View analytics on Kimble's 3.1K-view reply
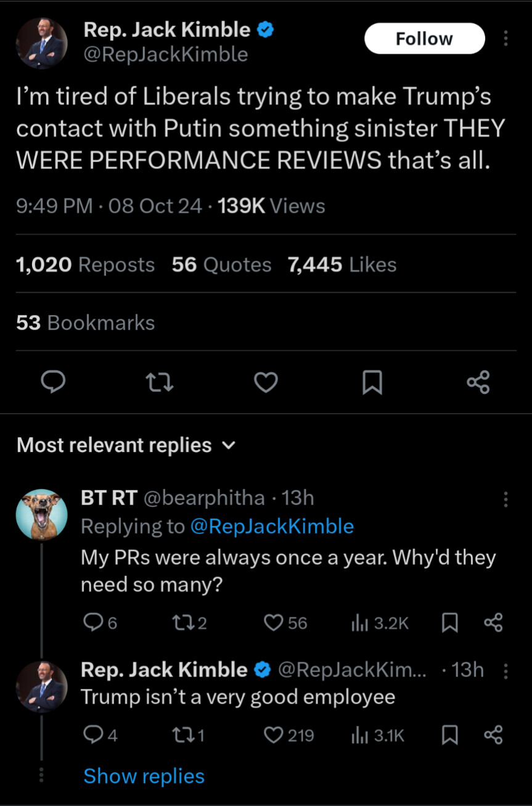 coord(377,735)
